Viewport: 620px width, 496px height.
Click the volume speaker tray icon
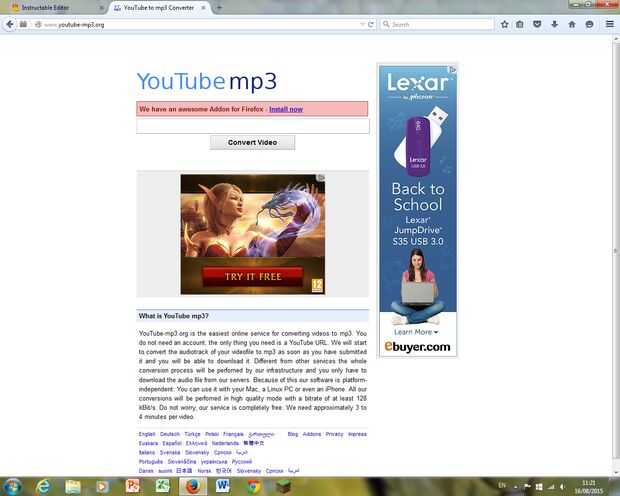[563, 487]
